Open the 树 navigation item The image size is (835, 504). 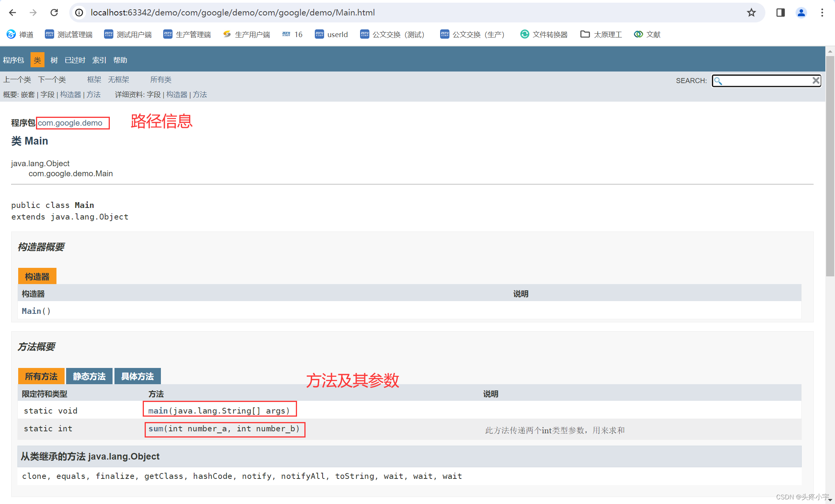point(54,60)
